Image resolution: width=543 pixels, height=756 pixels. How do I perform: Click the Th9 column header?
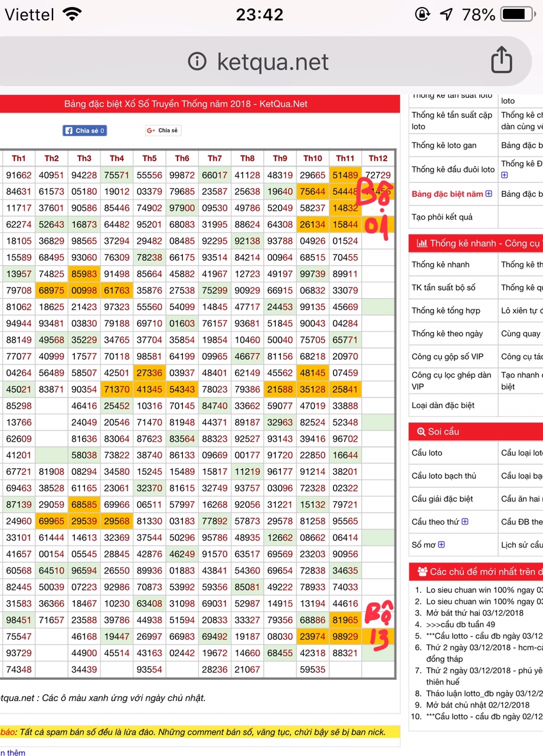click(x=280, y=158)
